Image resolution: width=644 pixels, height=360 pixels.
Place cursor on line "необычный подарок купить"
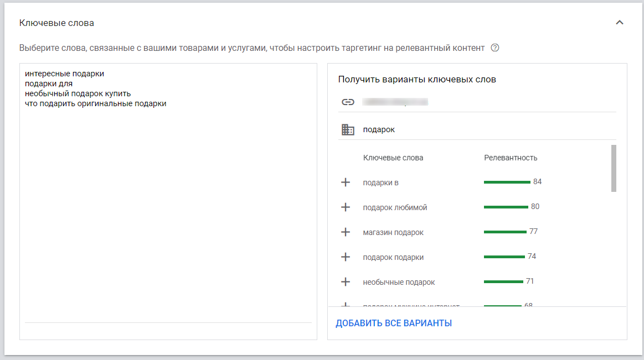[78, 93]
